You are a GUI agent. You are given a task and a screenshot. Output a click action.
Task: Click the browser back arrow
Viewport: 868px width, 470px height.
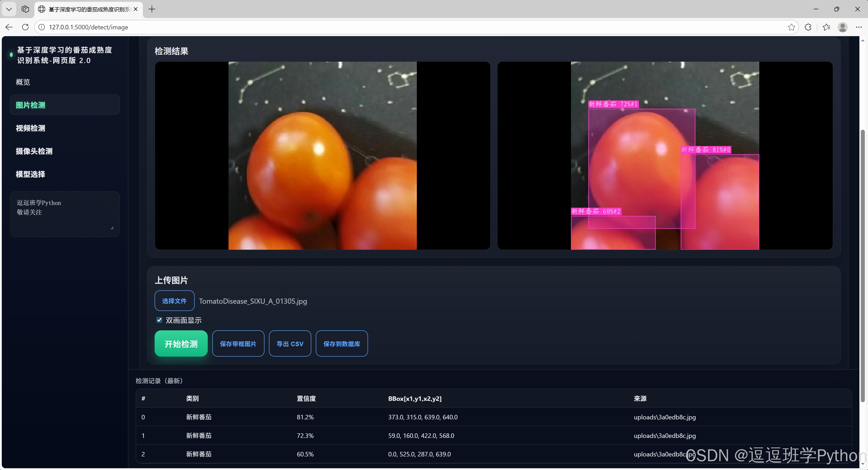[x=9, y=27]
